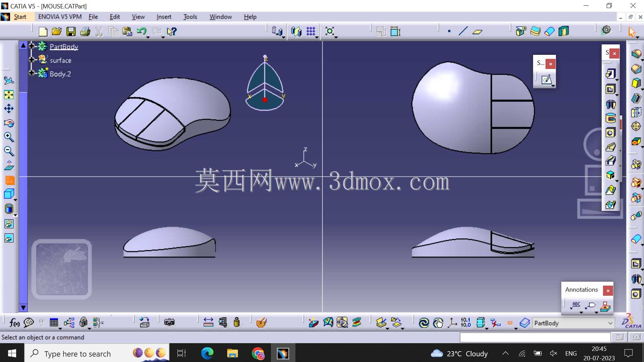Click the Paste clipboard icon
Viewport: 644px width, 362px height.
click(x=127, y=32)
